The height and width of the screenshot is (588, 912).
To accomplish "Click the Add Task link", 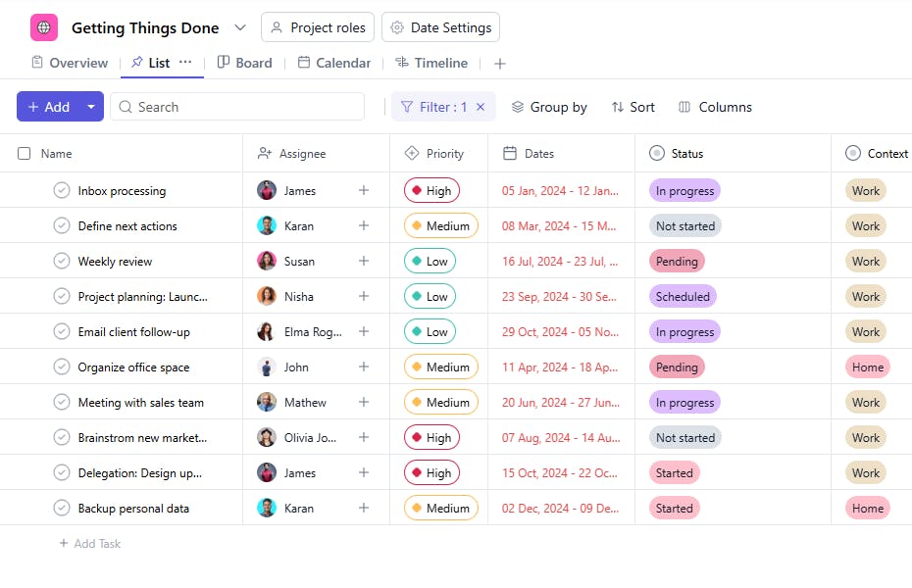I will [89, 543].
